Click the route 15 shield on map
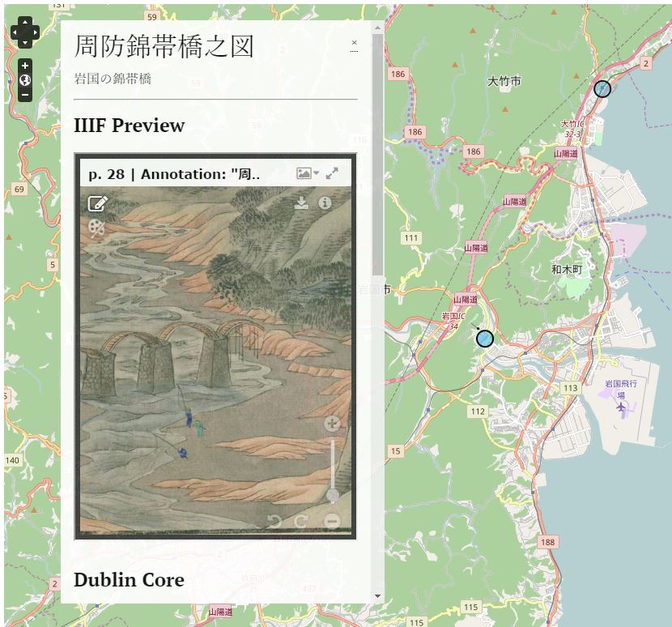672x627 pixels. pyautogui.click(x=396, y=450)
